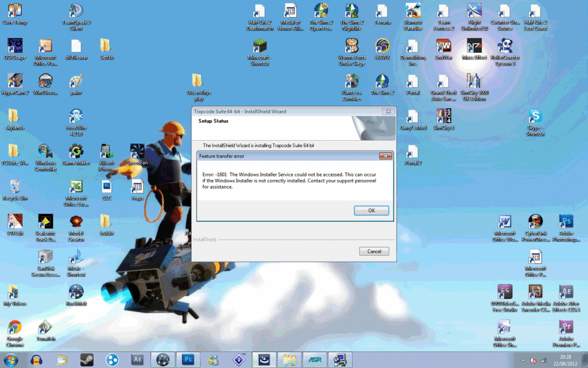Open the dll-files.rar archive

tap(76, 49)
